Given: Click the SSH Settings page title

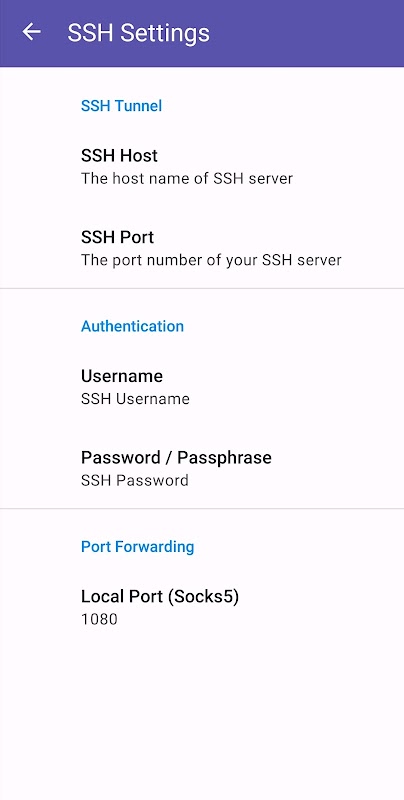Looking at the screenshot, I should pyautogui.click(x=138, y=33).
